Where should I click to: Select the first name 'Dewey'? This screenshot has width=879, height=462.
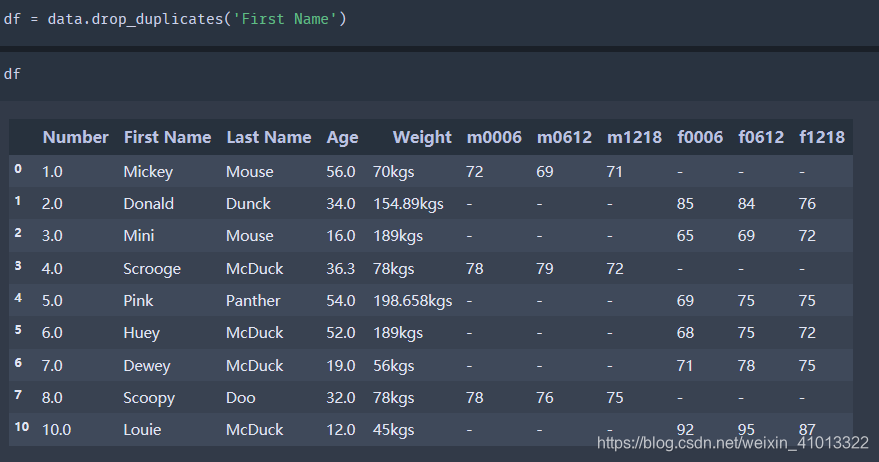pos(146,366)
